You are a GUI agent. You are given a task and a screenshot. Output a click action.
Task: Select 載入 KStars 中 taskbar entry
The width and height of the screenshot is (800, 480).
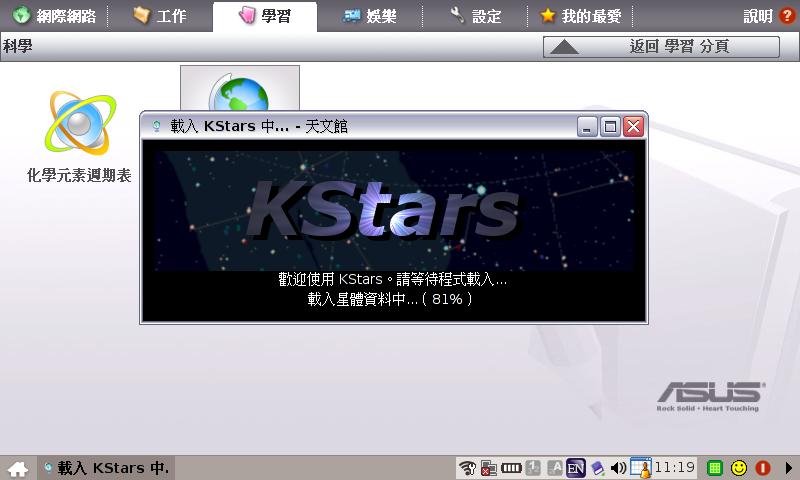point(106,468)
